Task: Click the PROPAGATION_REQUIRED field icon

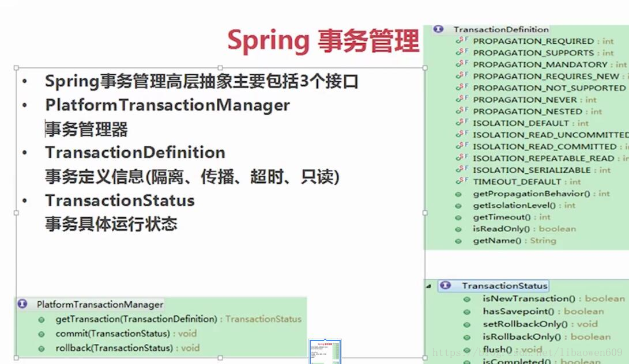Action: [462, 40]
